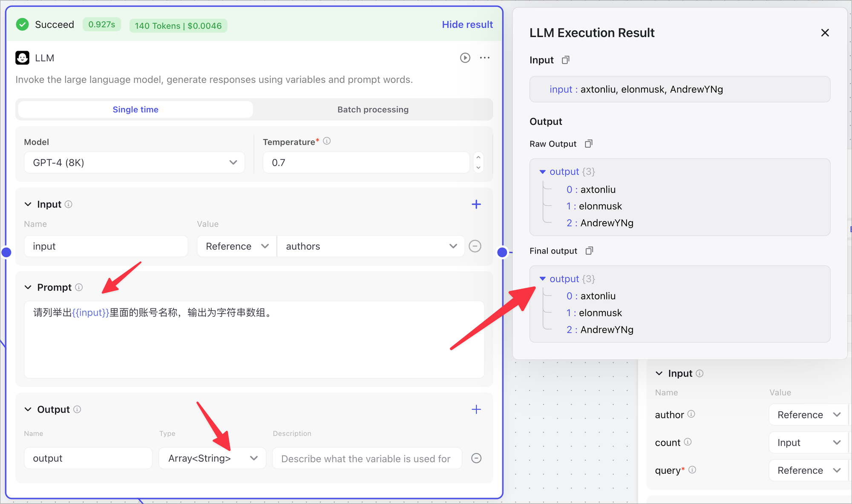Viewport: 852px width, 504px height.
Task: Copy the Raw Output content
Action: pos(588,144)
